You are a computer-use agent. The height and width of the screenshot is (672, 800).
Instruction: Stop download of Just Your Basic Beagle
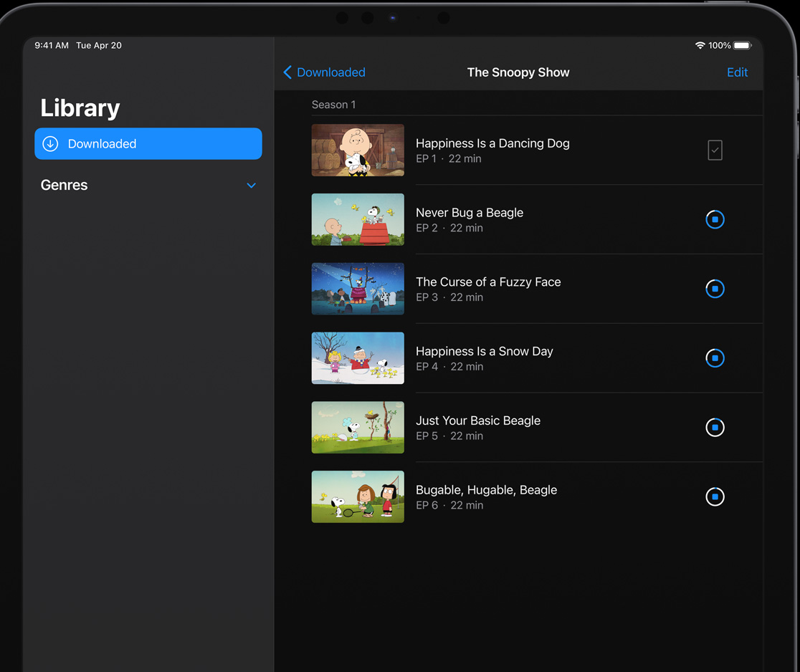[x=715, y=427]
